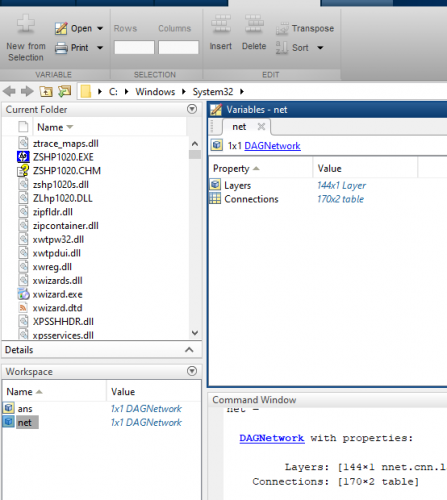Select xwizard.exe in the file list
The width and height of the screenshot is (447, 500).
pos(58,294)
